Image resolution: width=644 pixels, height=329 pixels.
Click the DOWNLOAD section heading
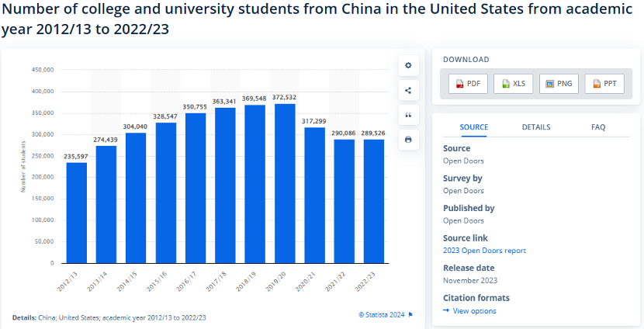(x=466, y=60)
